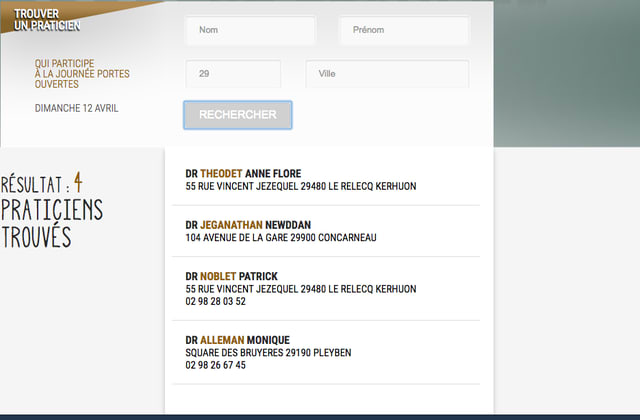
Task: Click the header photo beside the search form
Action: pyautogui.click(x=566, y=70)
